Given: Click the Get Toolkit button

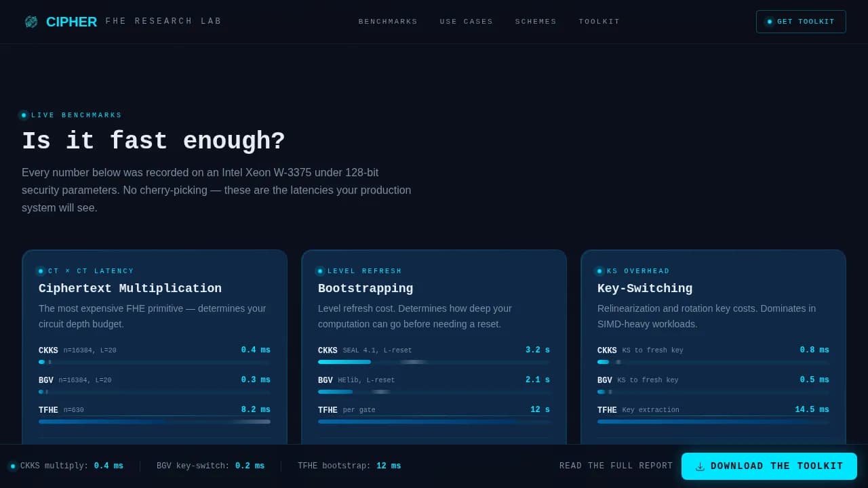Looking at the screenshot, I should click(x=801, y=22).
